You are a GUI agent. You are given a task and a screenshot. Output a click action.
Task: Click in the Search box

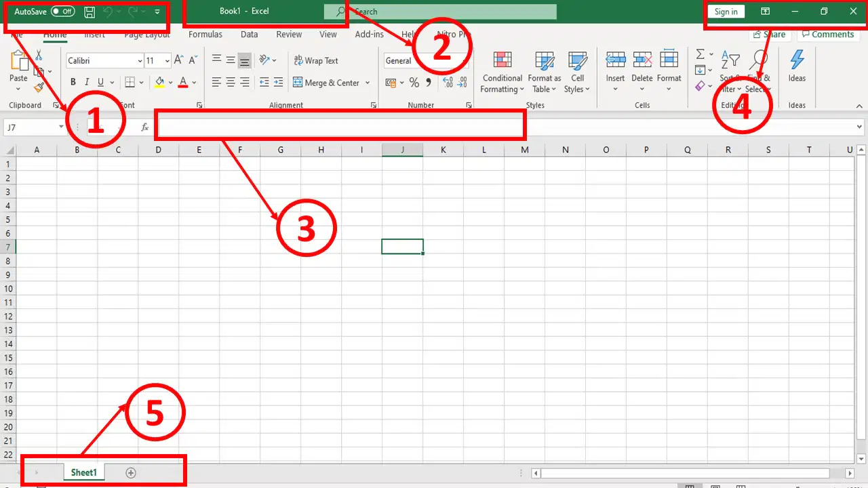[439, 12]
